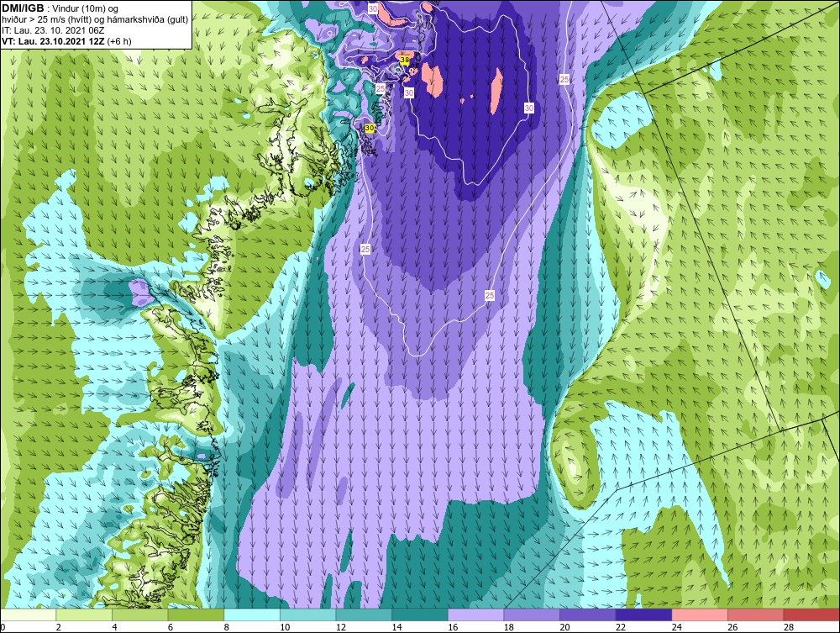Select the 10–12 m/s turquoise swatch
Viewport: 840px width, 633px height.
(308, 615)
